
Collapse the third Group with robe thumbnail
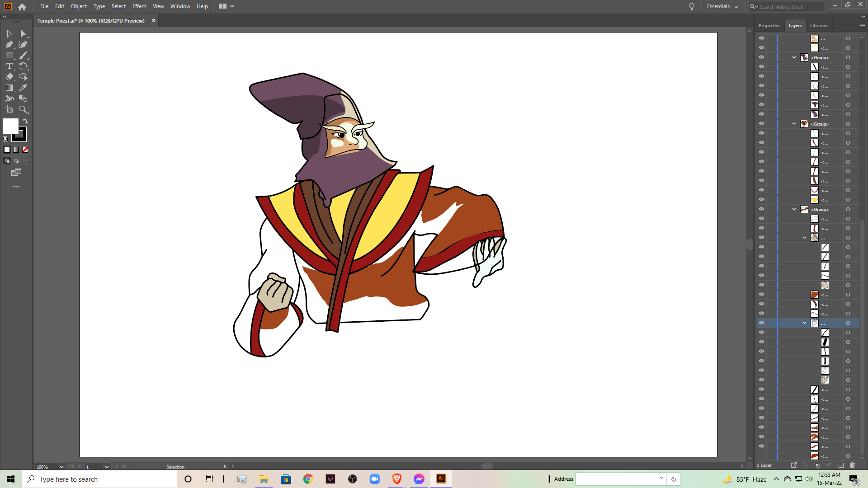point(794,209)
